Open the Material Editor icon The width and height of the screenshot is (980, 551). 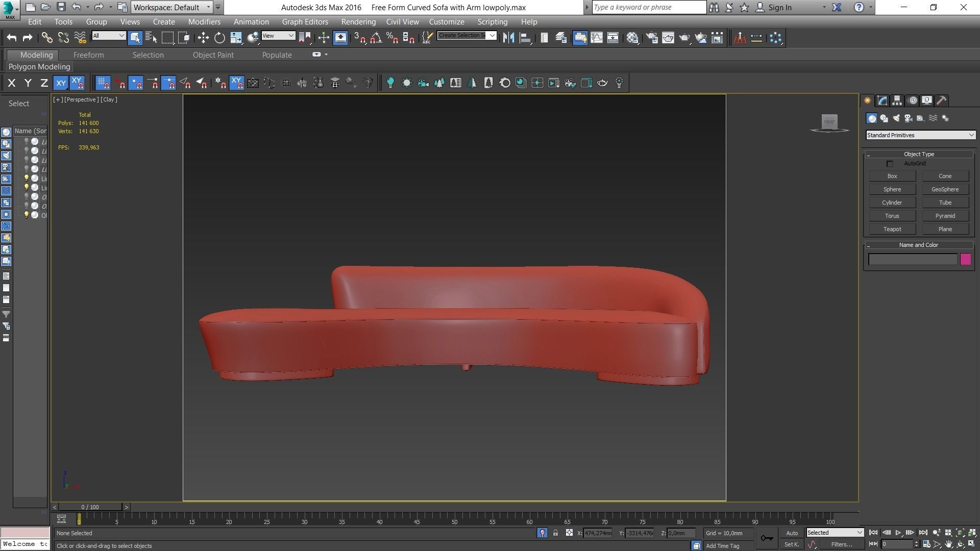click(632, 38)
